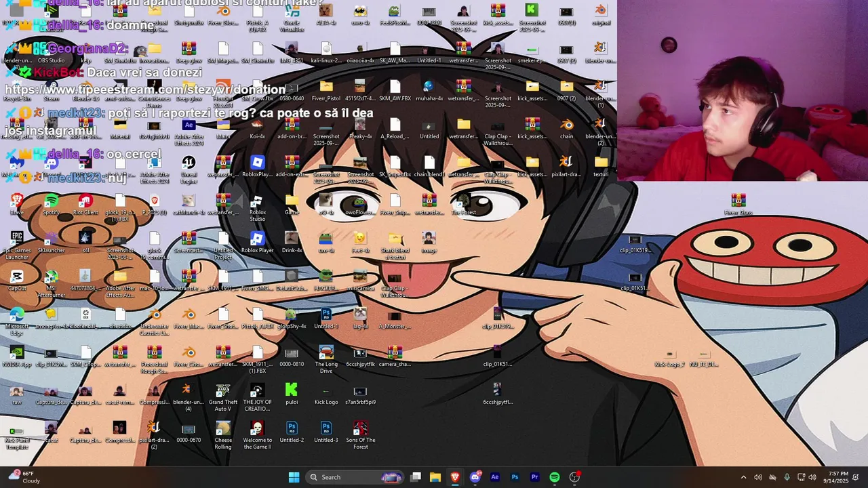Open the weather widget showing 66°F Cloudy
This screenshot has width=868, height=488.
[x=24, y=477]
